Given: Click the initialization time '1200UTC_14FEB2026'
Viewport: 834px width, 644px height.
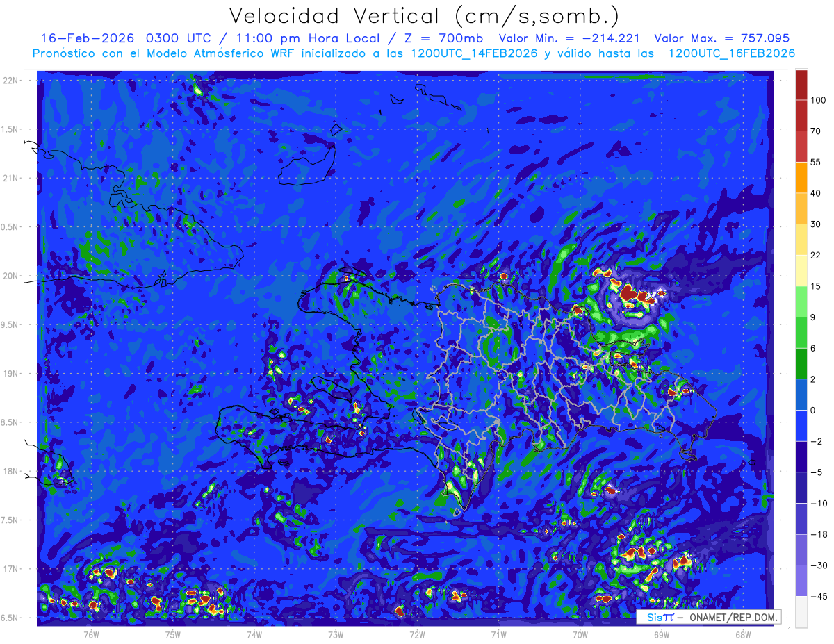Looking at the screenshot, I should tap(475, 53).
